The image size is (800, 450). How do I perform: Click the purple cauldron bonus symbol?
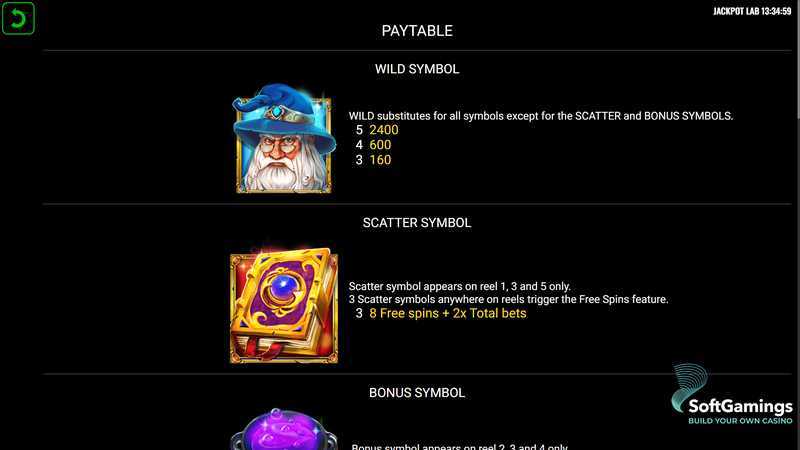coord(284,429)
